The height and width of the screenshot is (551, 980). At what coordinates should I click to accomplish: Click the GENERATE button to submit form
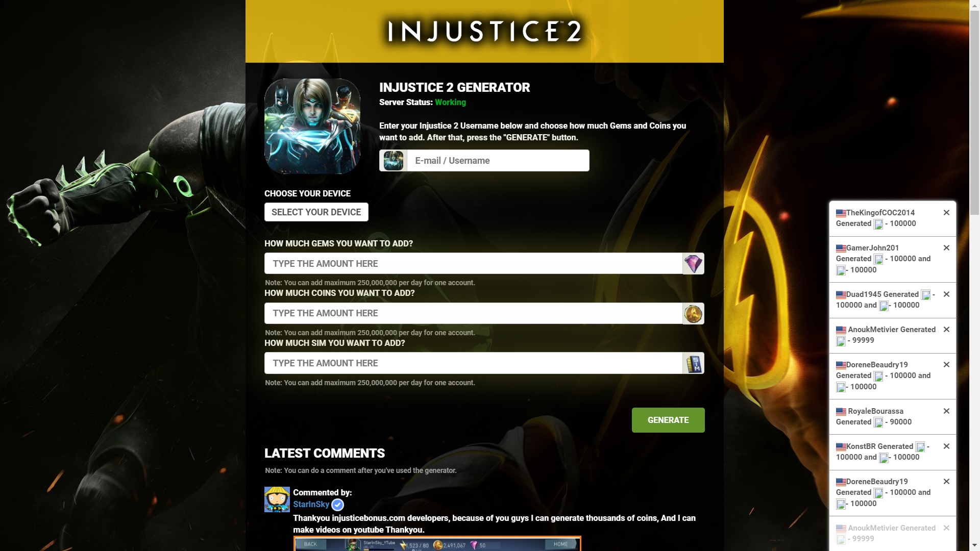pos(668,420)
